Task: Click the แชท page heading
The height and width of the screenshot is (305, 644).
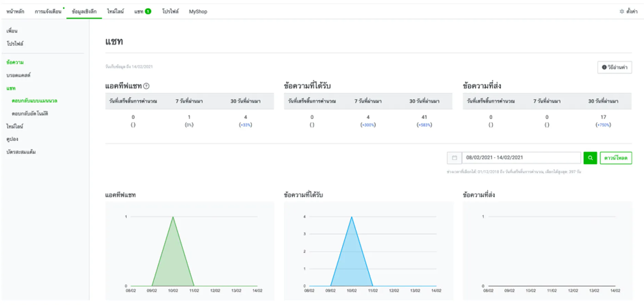Action: click(x=114, y=42)
